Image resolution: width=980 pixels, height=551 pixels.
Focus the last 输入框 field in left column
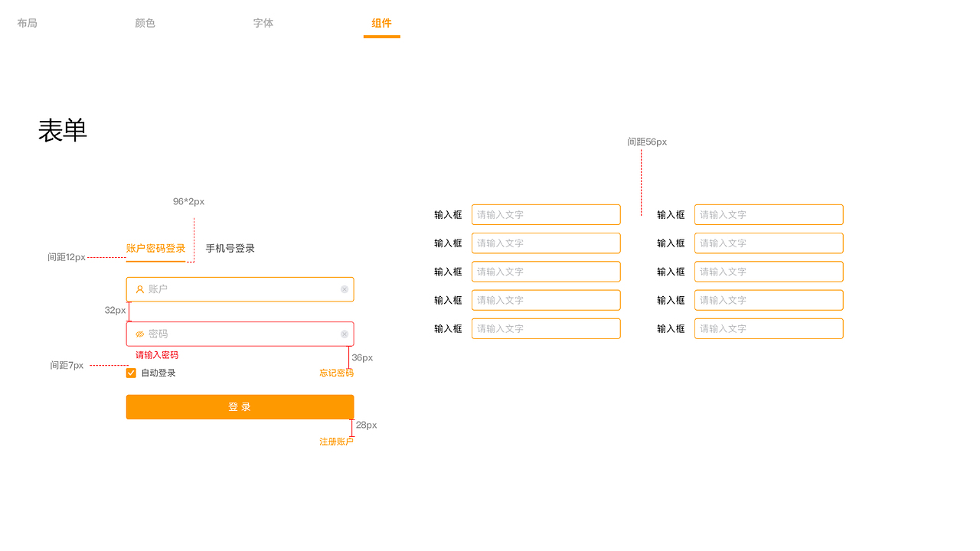(546, 328)
